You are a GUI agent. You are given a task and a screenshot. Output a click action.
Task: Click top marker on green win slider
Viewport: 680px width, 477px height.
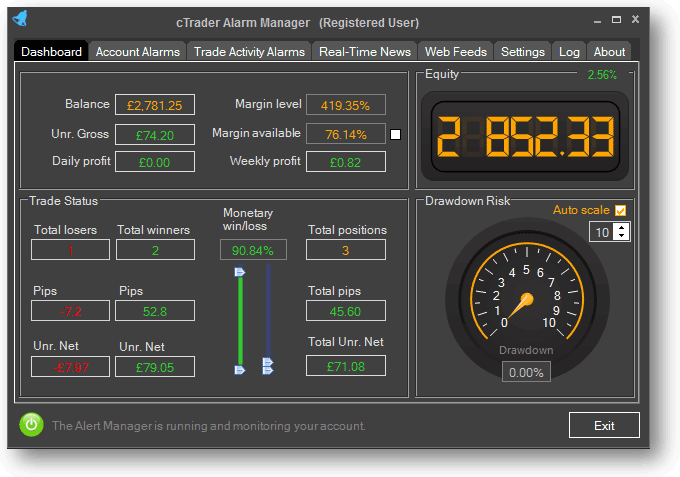239,272
